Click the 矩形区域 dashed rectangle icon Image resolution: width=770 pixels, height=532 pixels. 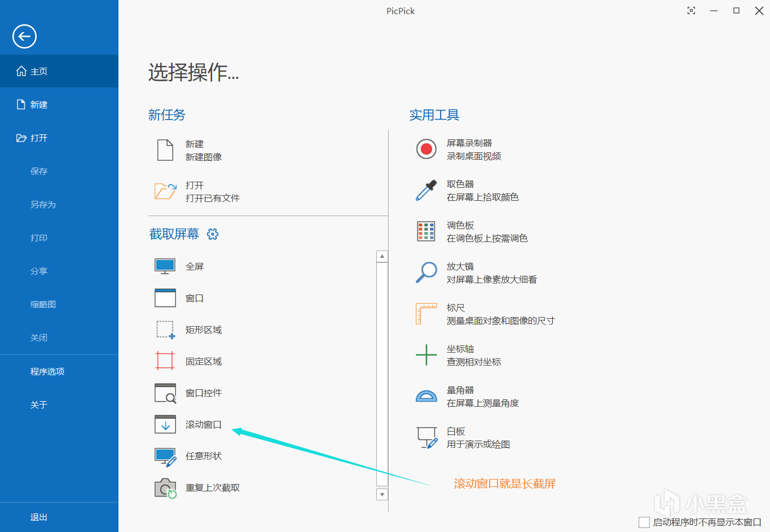pos(165,329)
